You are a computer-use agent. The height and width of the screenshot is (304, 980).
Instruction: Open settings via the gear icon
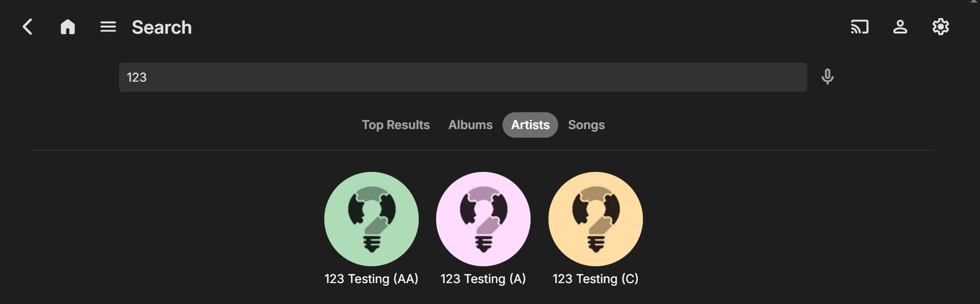tap(940, 27)
